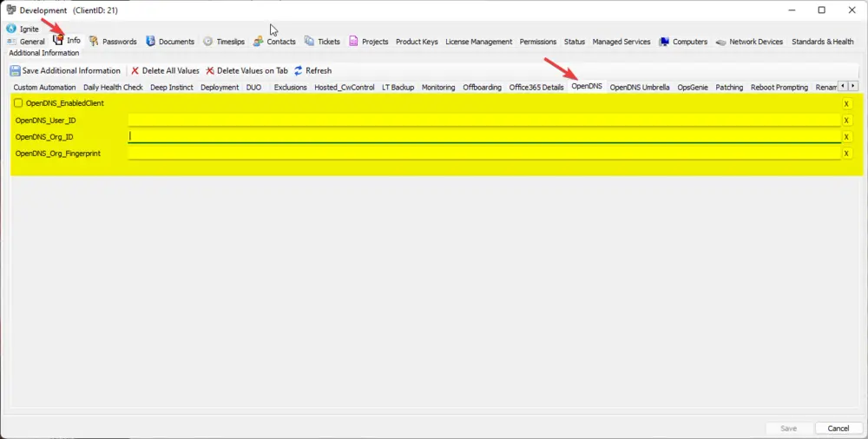868x439 pixels.
Task: Open the Custom Automation tab
Action: click(44, 88)
